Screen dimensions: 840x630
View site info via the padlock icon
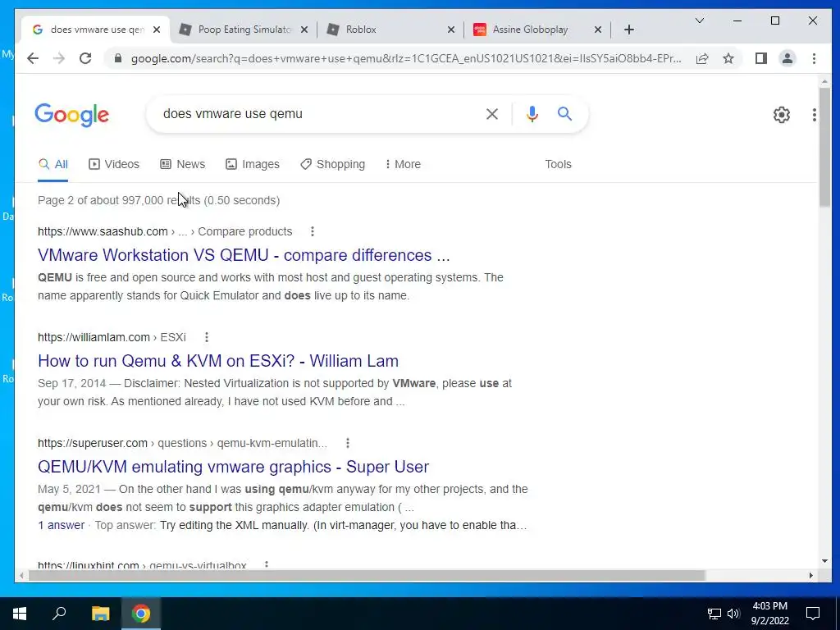click(118, 58)
